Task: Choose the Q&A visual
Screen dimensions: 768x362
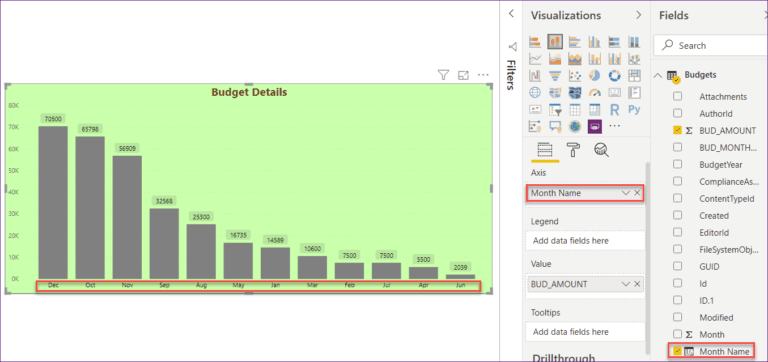Action: [555, 126]
